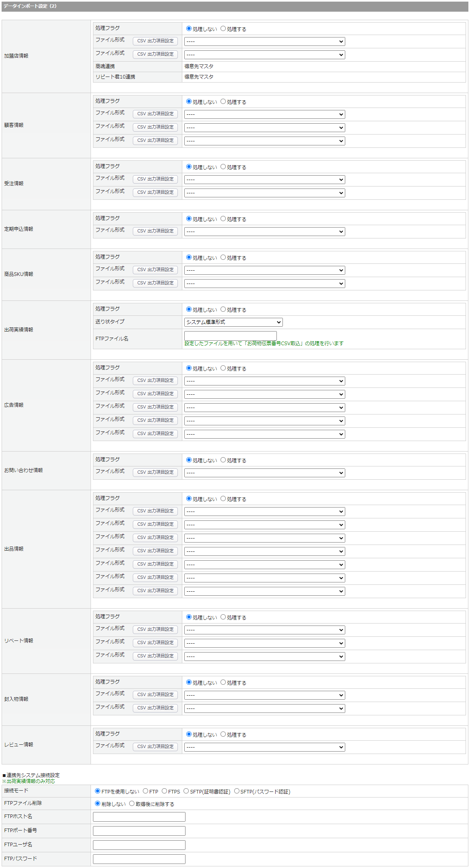This screenshot has height=868, width=470.
Task: Open CSV出力項目設定 for お問い合わせ情報
Action: 155,472
